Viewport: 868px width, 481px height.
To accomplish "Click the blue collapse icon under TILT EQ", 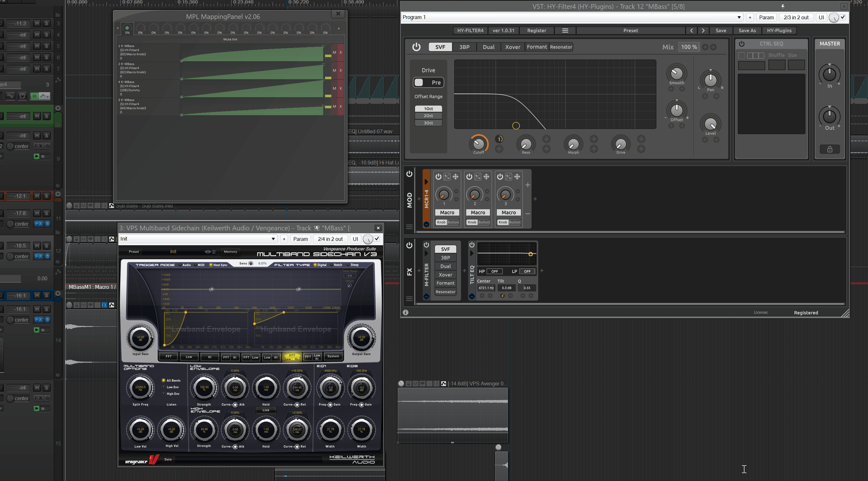I will (472, 297).
